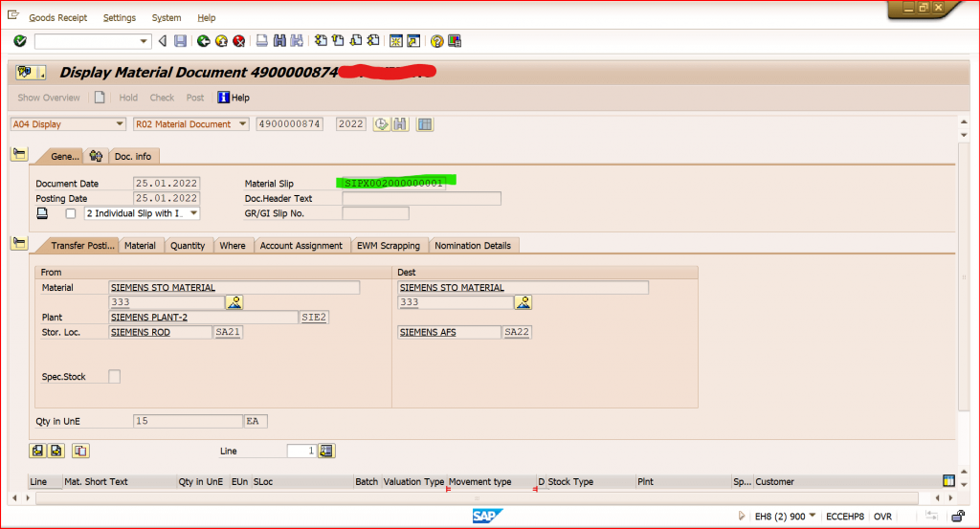Click the material document number 4900000874 field
Viewport: 980px width, 529px height.
click(289, 124)
